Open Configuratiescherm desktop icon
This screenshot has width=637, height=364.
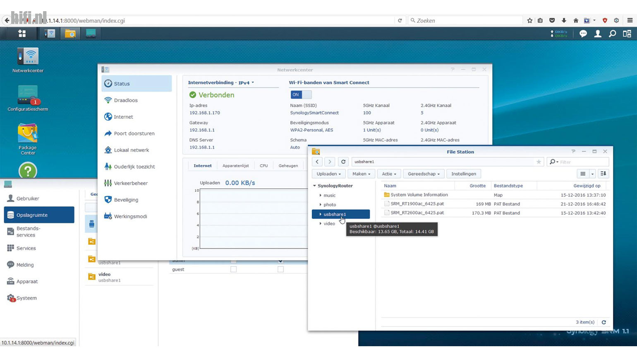click(x=28, y=98)
